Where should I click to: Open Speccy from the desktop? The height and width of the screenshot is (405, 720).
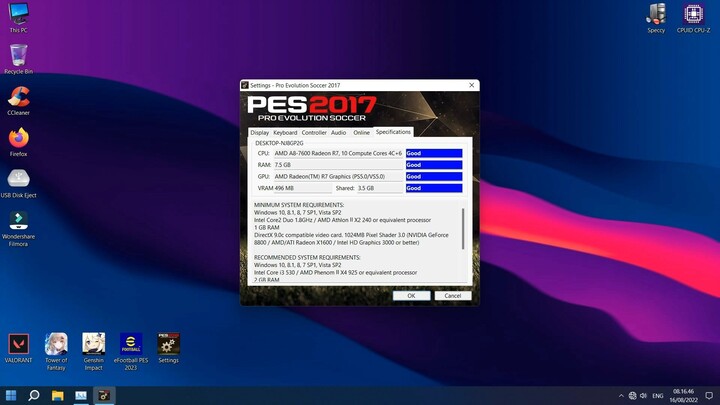click(656, 17)
